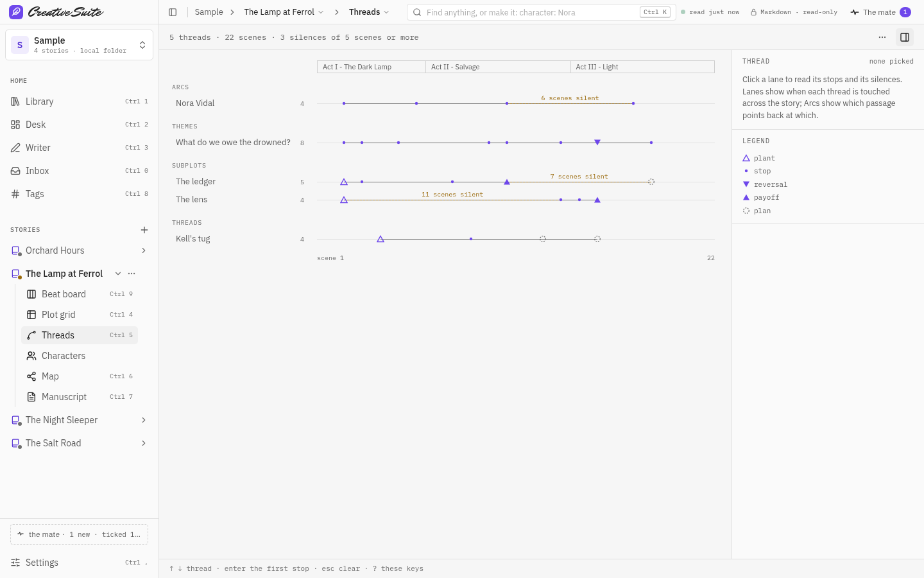Open Desk from the sidebar
Screen dimensions: 924x578
coord(79,125)
